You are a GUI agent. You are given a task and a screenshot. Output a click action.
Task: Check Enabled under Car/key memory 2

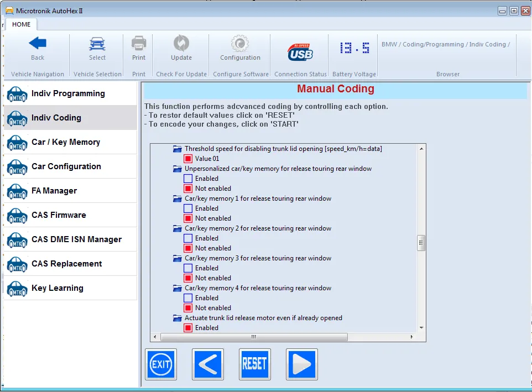pyautogui.click(x=188, y=238)
